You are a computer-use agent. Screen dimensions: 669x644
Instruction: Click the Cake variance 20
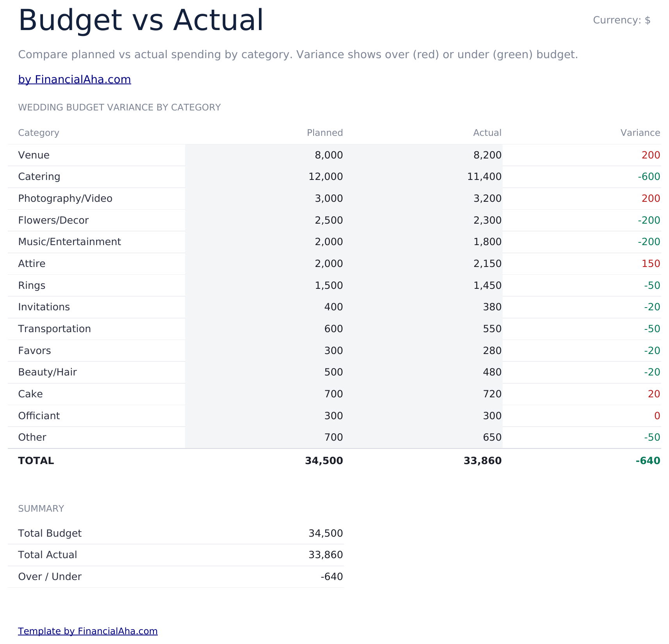654,394
